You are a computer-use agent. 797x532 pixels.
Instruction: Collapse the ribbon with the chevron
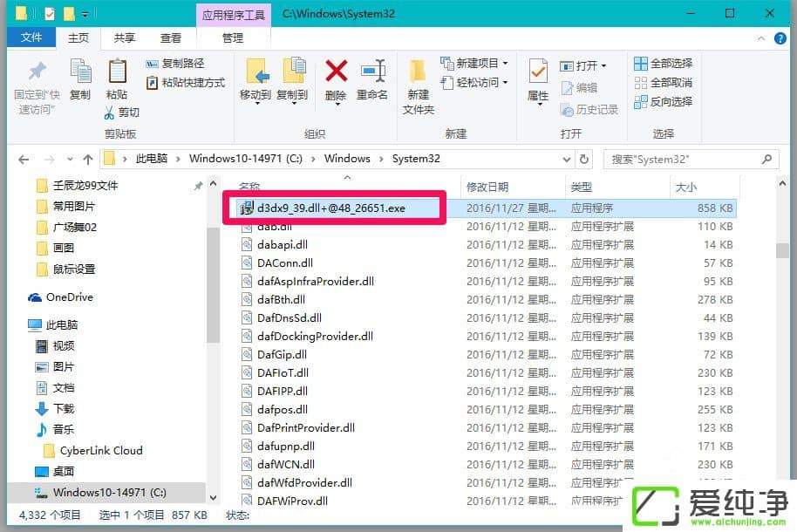pyautogui.click(x=761, y=38)
